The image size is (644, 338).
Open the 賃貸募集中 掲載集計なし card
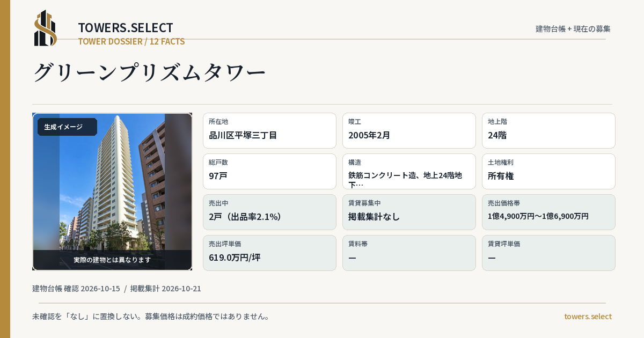point(409,212)
